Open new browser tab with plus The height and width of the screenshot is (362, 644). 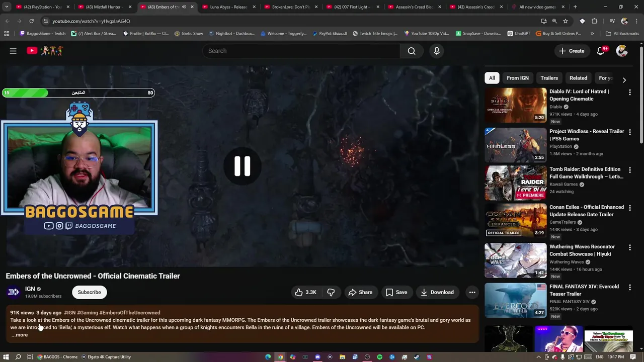575,7
